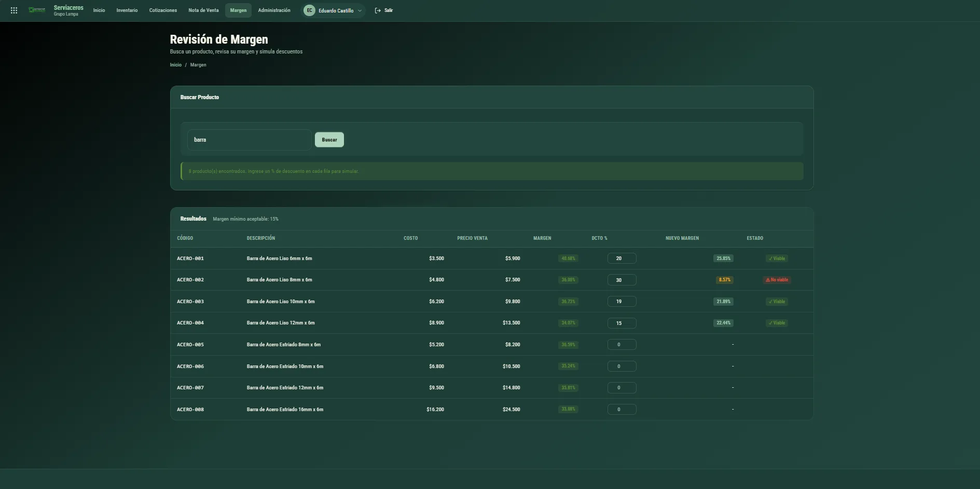Click the No viable status badge

(x=777, y=280)
